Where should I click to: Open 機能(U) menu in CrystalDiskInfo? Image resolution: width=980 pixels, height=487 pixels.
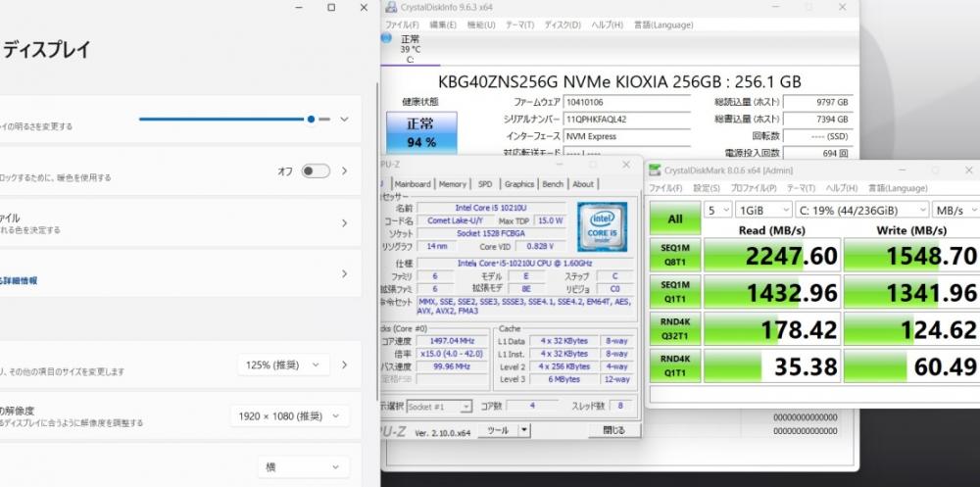481,25
